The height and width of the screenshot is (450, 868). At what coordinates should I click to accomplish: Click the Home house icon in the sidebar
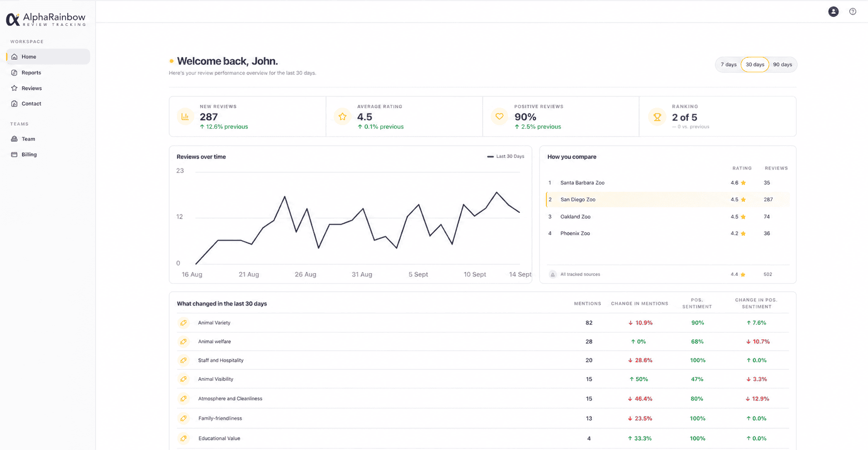(x=14, y=57)
